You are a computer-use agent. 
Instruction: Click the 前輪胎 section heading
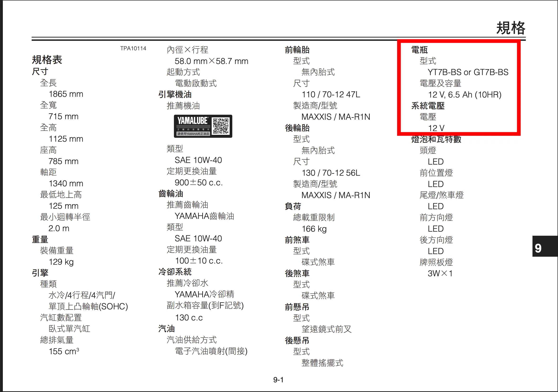coord(297,50)
